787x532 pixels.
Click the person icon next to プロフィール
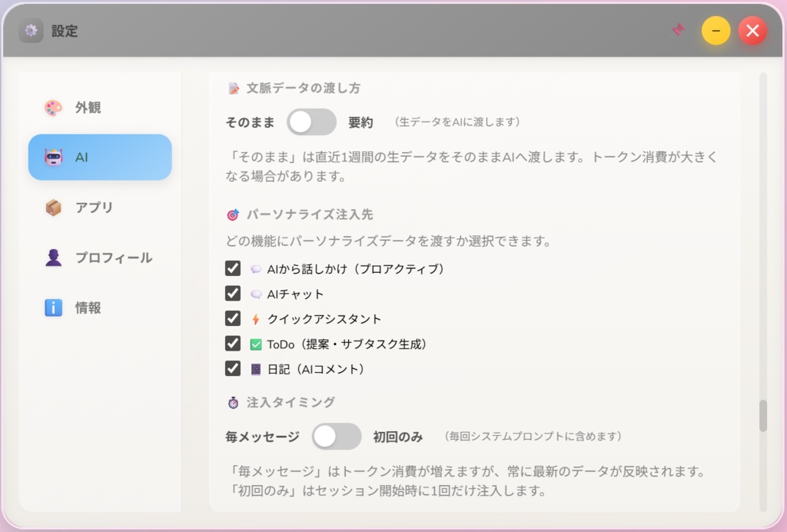click(54, 258)
